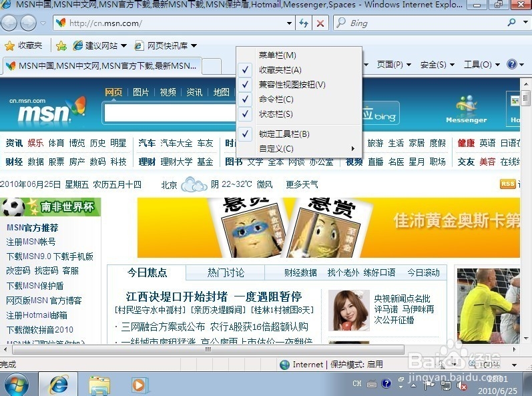
Task: Click the msn butterfly logo
Action: pos(47,110)
